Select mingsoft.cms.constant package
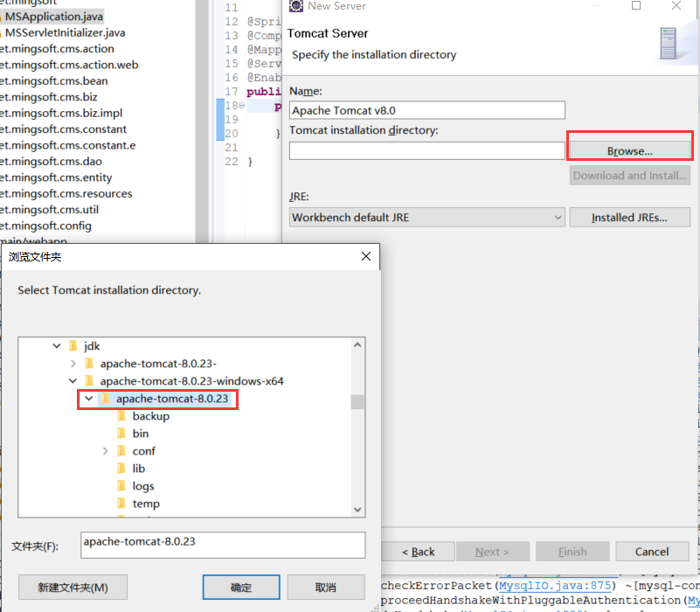The width and height of the screenshot is (700, 612). tap(64, 129)
